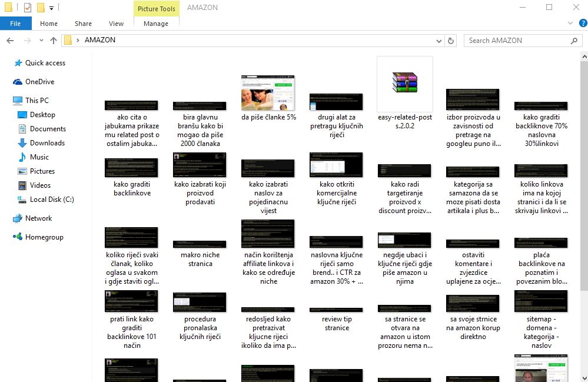Open Help via the question mark icon

pyautogui.click(x=583, y=23)
